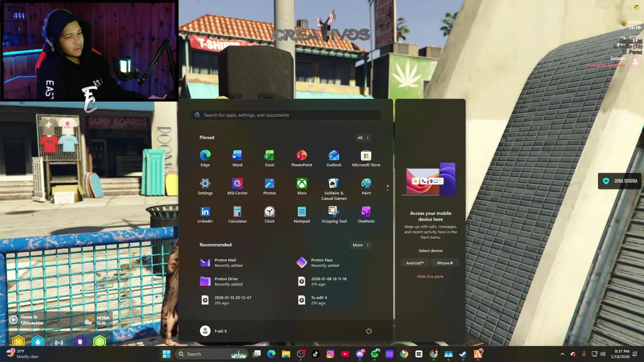Open YouTube from the taskbar

pos(345,354)
